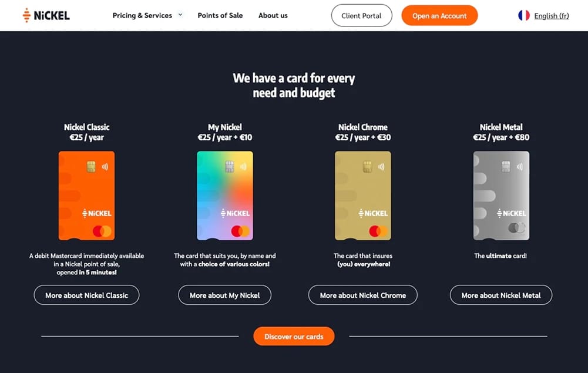Click More about Nickel Metal
This screenshot has height=373, width=588.
pyautogui.click(x=501, y=295)
